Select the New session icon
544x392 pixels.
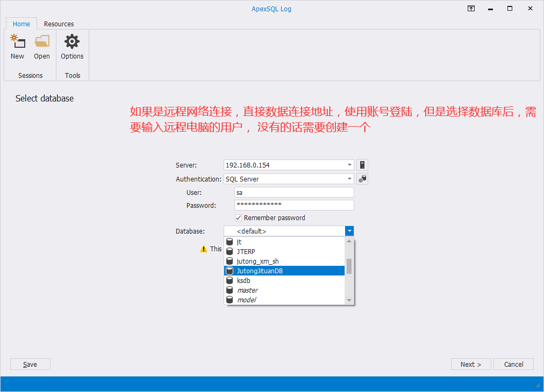(17, 43)
